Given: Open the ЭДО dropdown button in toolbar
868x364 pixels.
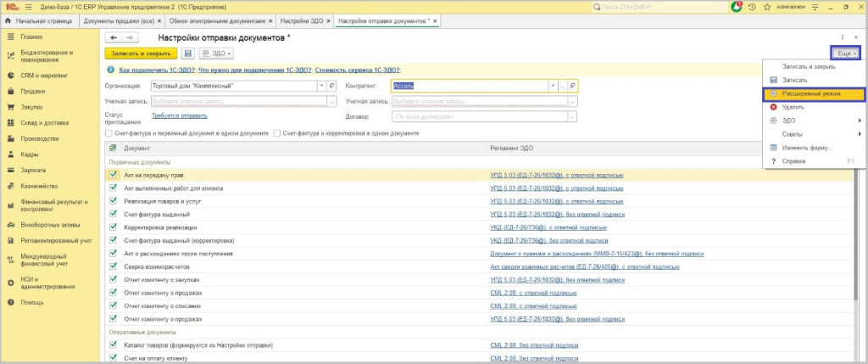Looking at the screenshot, I should coord(216,53).
